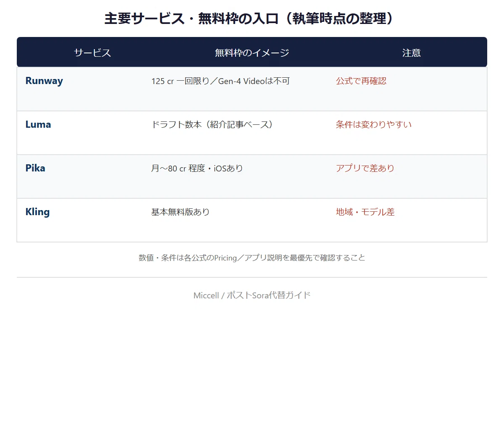Screen dimensions: 504x437
Task: Click the Pika service name
Action: point(35,168)
